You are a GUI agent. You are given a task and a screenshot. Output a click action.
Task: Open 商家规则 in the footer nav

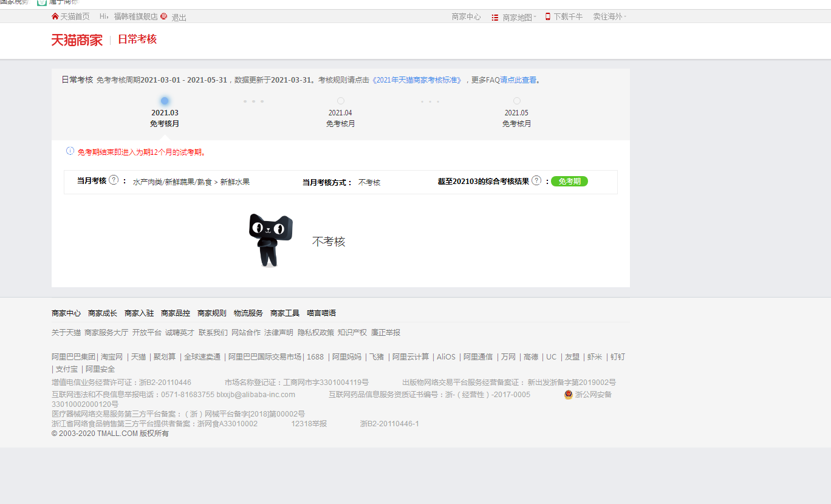click(212, 313)
